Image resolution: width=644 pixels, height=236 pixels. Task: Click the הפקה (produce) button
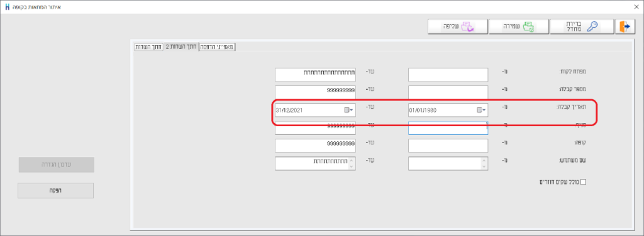55,191
